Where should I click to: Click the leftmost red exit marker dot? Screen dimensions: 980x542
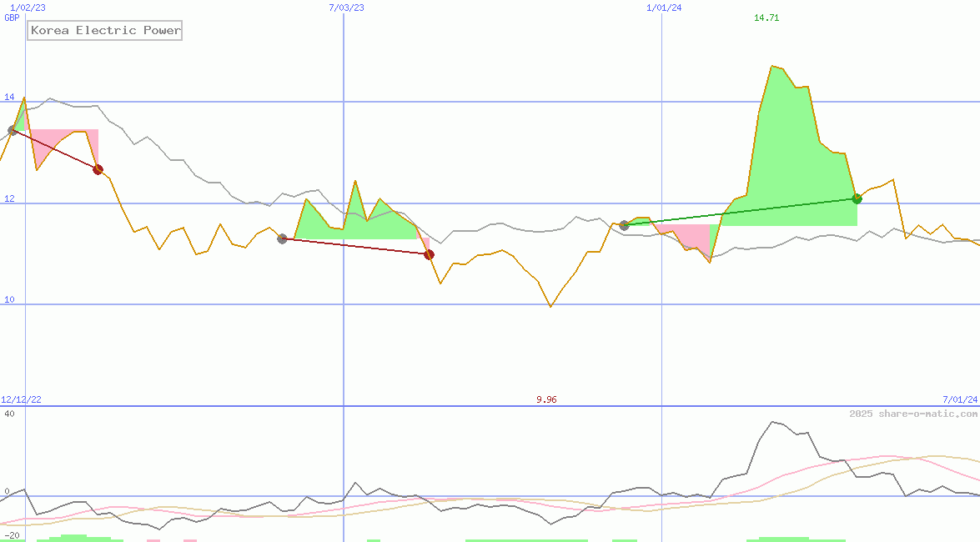pyautogui.click(x=98, y=170)
